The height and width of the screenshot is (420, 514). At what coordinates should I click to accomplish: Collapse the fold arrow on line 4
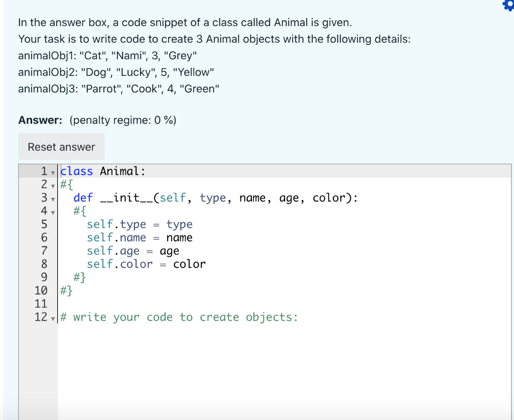(x=53, y=213)
